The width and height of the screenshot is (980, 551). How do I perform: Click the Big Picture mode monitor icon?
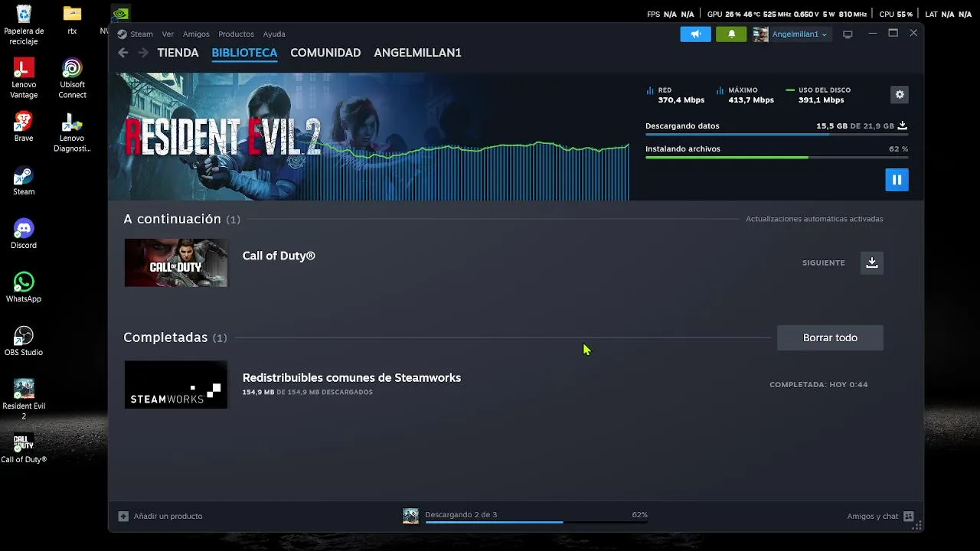coord(848,34)
